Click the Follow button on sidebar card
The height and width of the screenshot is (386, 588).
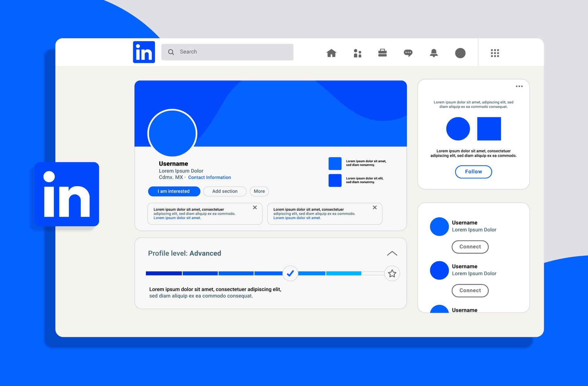tap(473, 171)
